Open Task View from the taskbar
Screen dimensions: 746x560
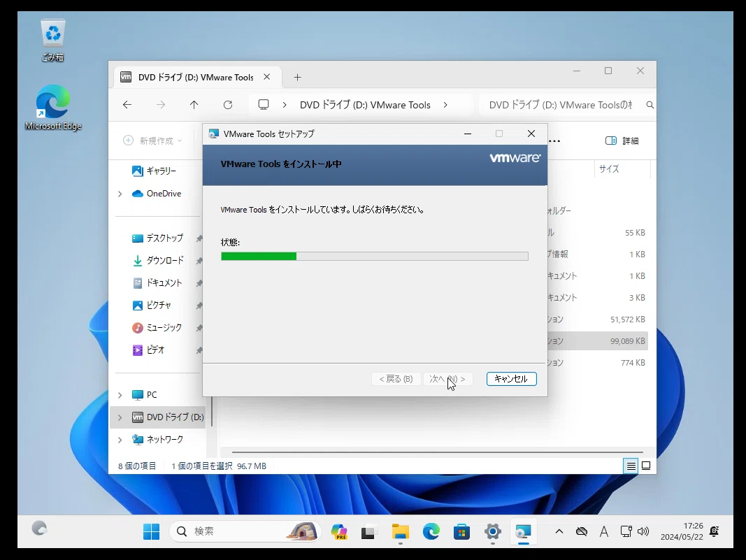[368, 531]
